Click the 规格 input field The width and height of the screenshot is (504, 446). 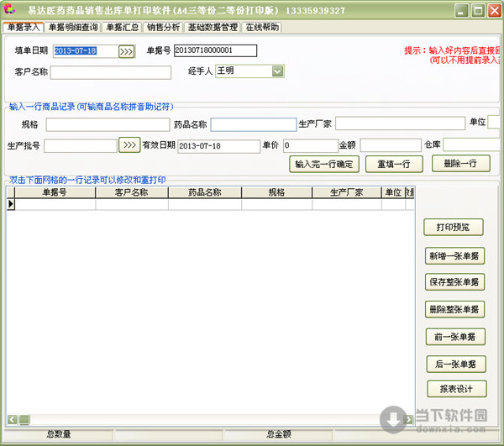point(108,124)
